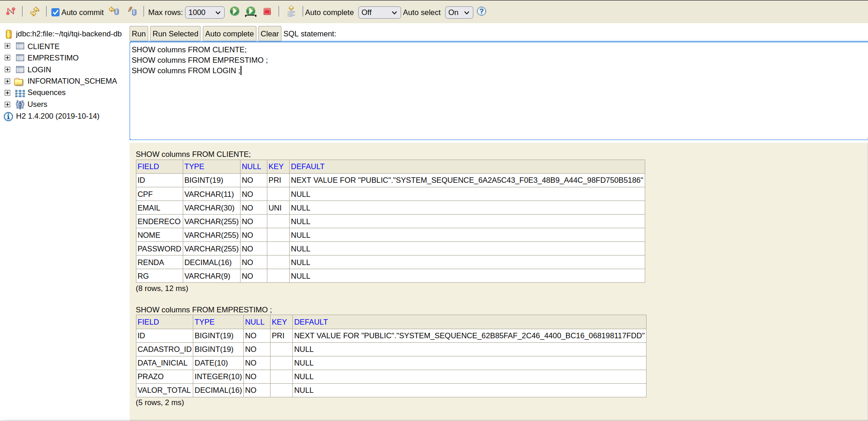Click the LOGIN table icon

(20, 70)
